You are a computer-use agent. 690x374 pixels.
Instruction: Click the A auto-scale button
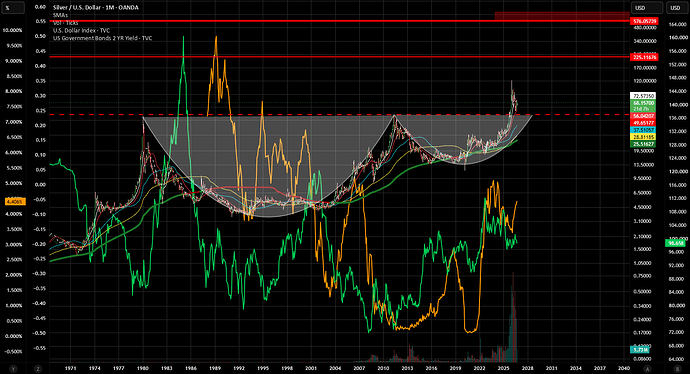coord(647,369)
